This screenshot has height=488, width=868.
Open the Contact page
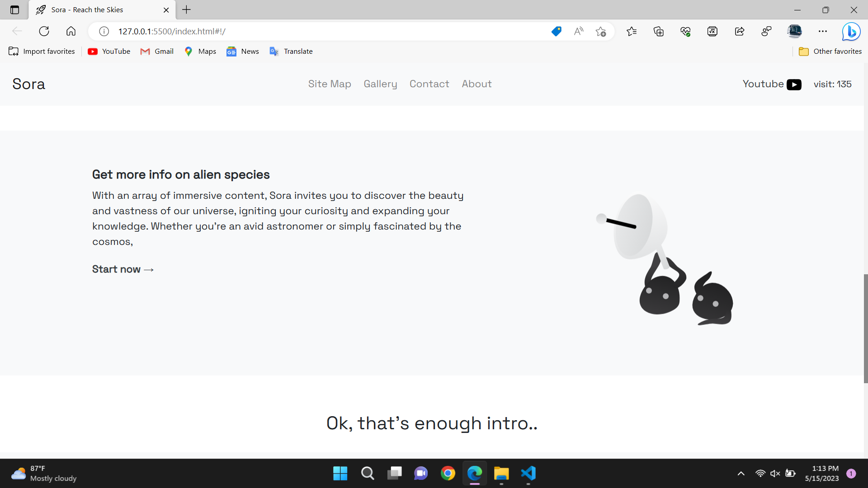coord(429,84)
